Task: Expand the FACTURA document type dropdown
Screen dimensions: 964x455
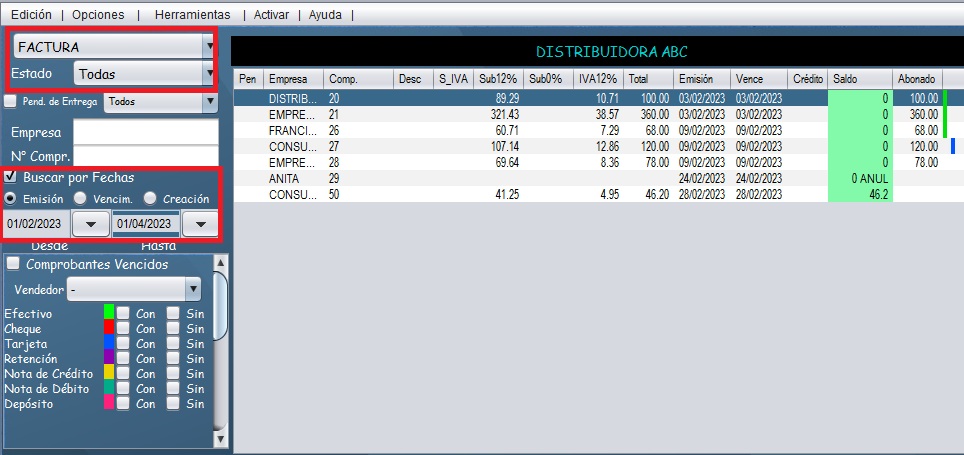Action: [208, 46]
